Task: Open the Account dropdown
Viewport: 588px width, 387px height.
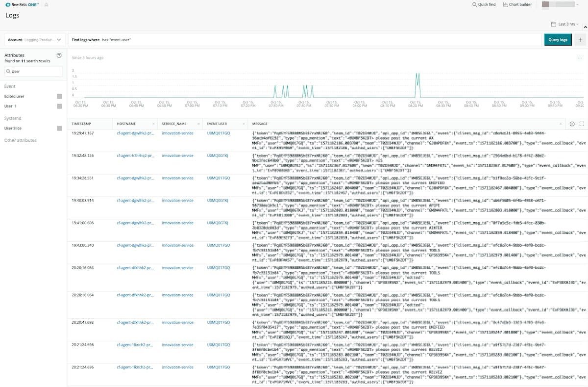Action: (x=35, y=40)
